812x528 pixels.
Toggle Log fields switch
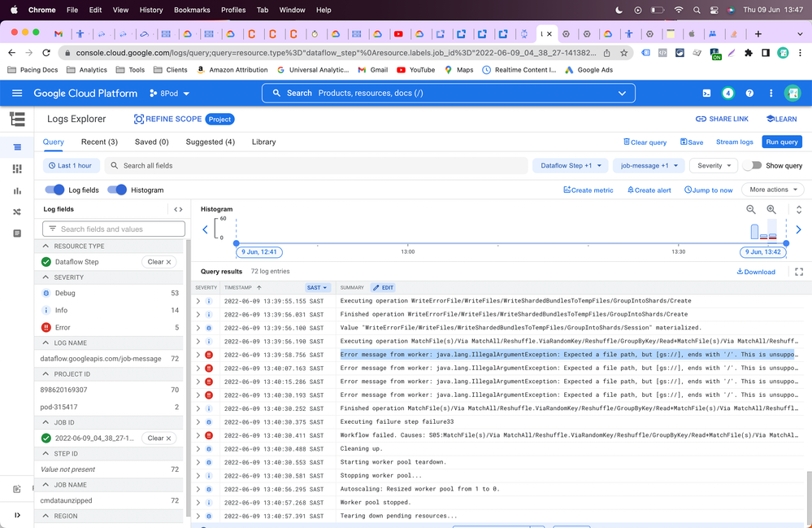tap(54, 190)
